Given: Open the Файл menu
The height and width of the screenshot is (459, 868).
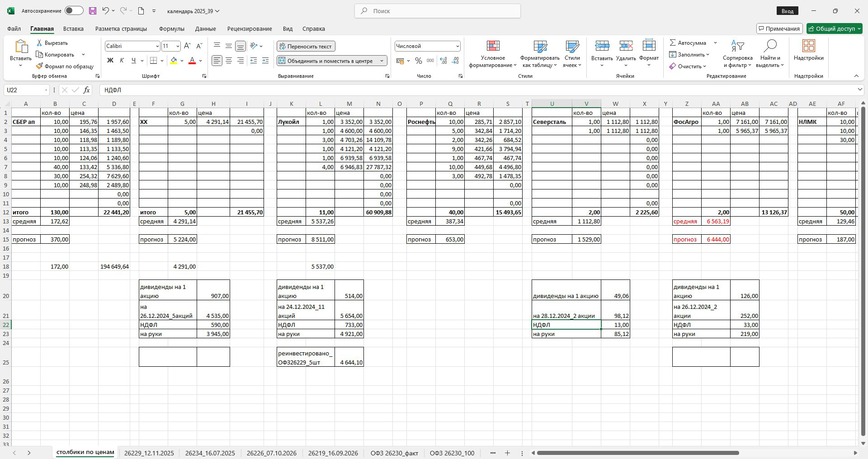Looking at the screenshot, I should click(x=14, y=28).
